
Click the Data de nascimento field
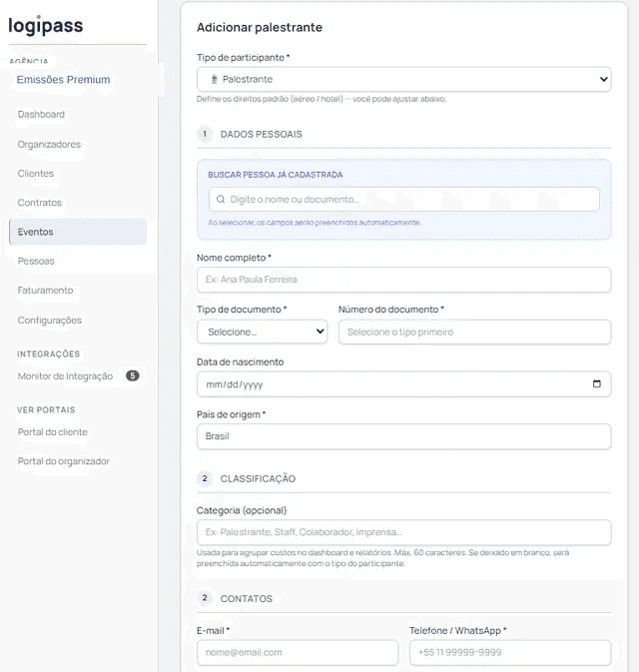click(403, 384)
